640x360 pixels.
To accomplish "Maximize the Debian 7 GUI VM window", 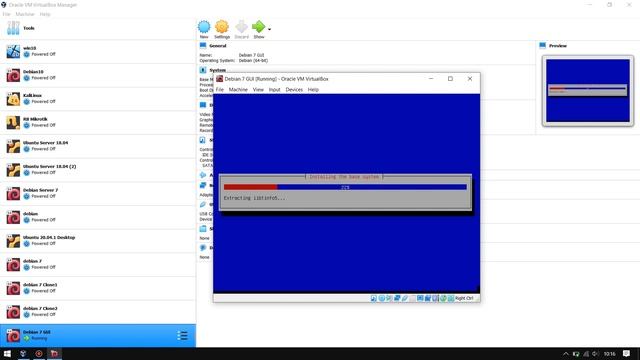I will coord(450,79).
